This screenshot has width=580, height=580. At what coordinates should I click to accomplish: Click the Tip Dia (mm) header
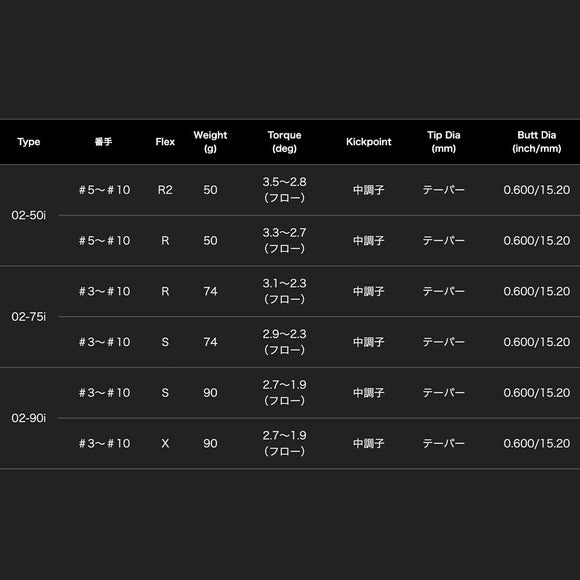coord(444,142)
